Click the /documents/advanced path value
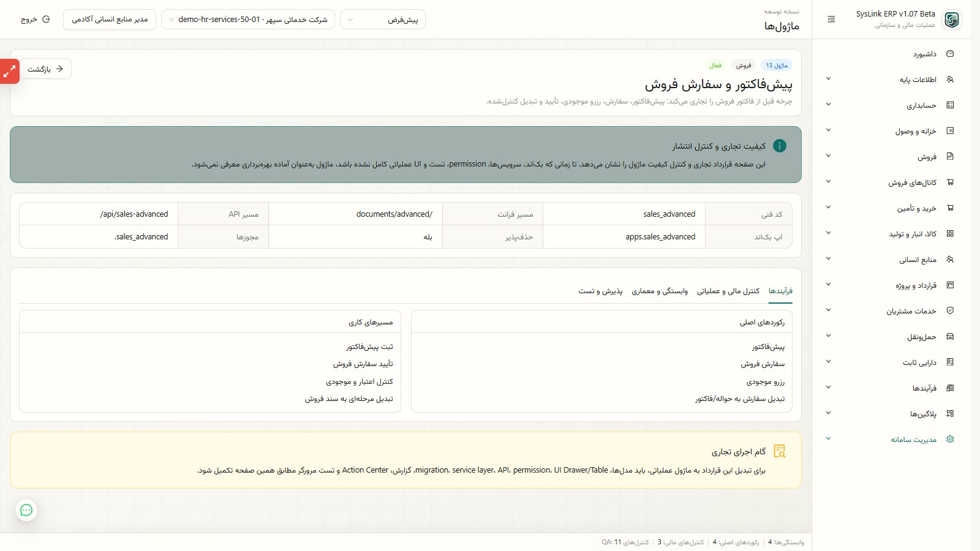Image resolution: width=980 pixels, height=551 pixels. pos(394,214)
